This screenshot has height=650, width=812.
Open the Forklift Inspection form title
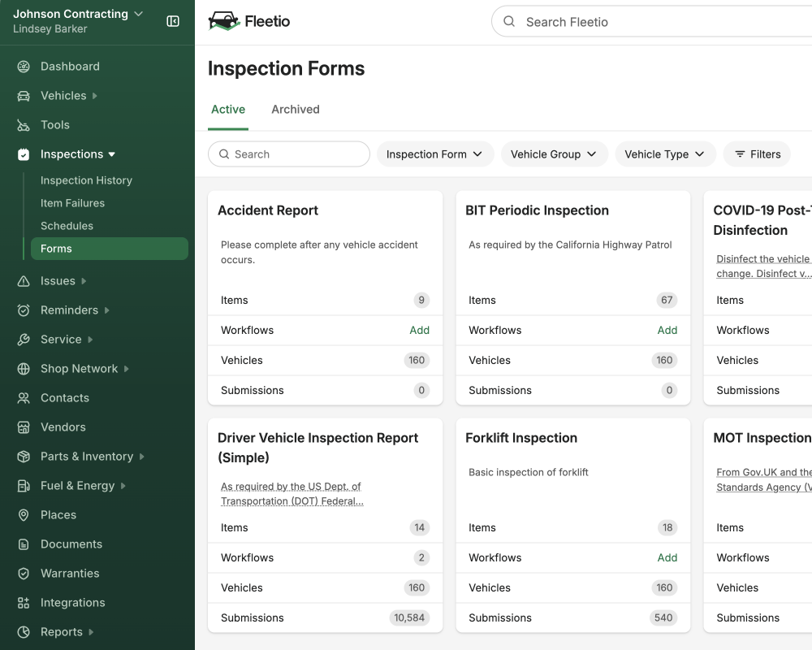[521, 438]
